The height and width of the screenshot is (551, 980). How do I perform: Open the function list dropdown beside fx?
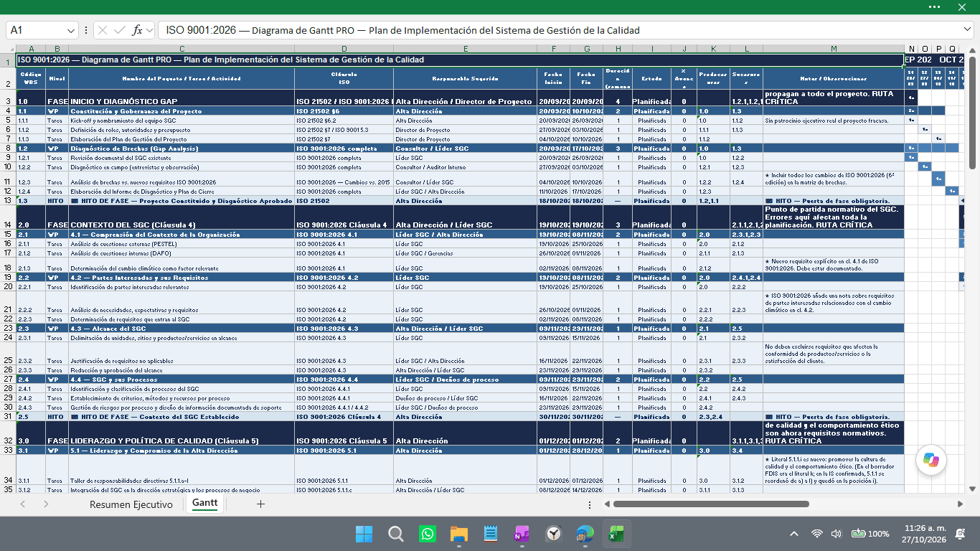(x=149, y=30)
